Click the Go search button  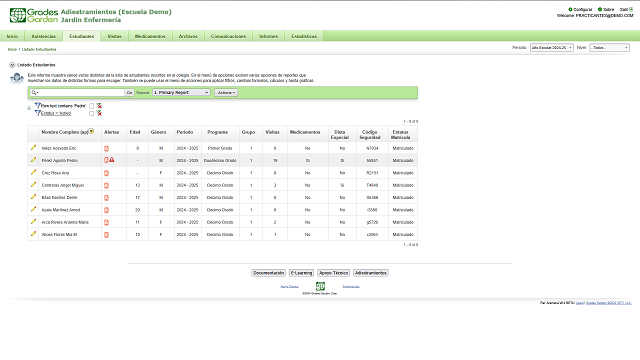point(129,93)
